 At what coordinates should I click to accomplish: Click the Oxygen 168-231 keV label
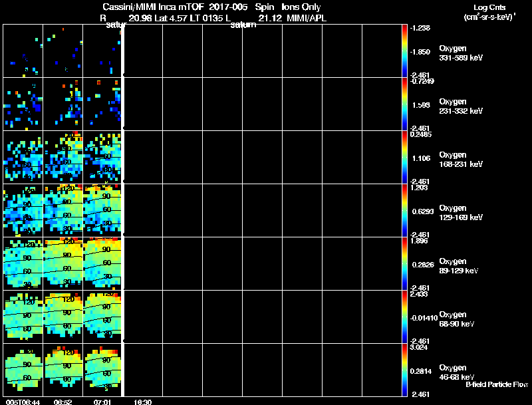pyautogui.click(x=461, y=160)
